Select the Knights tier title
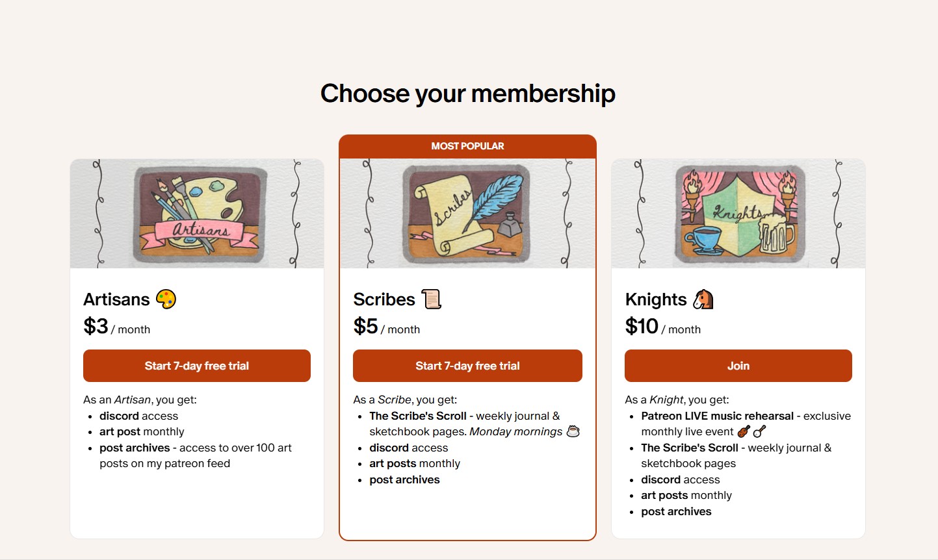 point(656,299)
